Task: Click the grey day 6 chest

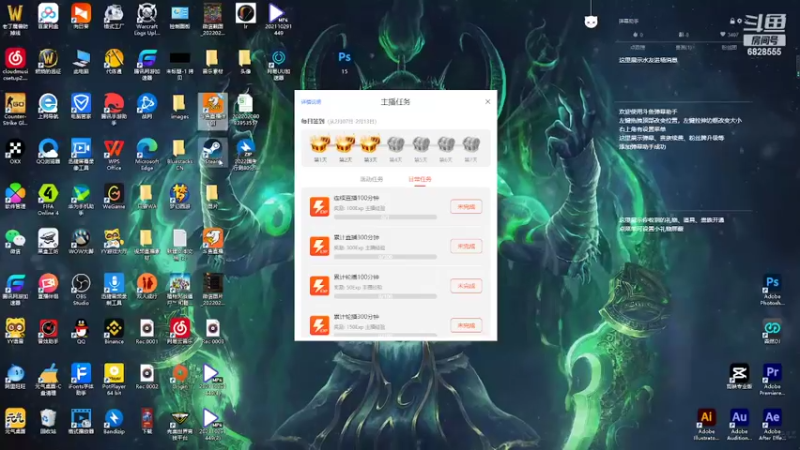Action: click(x=445, y=144)
